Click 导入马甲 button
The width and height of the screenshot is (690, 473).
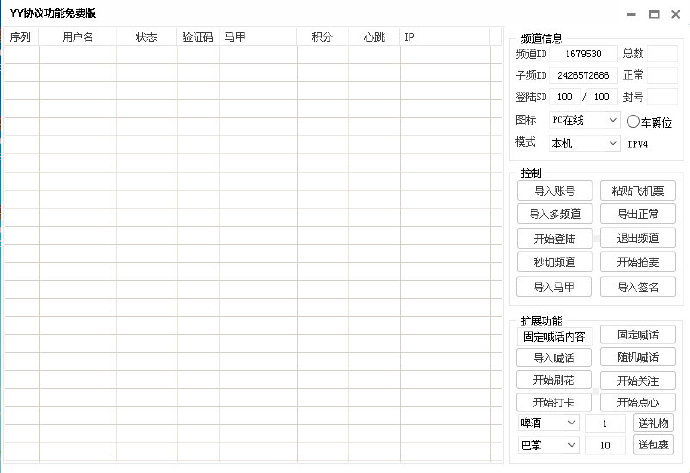pyautogui.click(x=554, y=287)
